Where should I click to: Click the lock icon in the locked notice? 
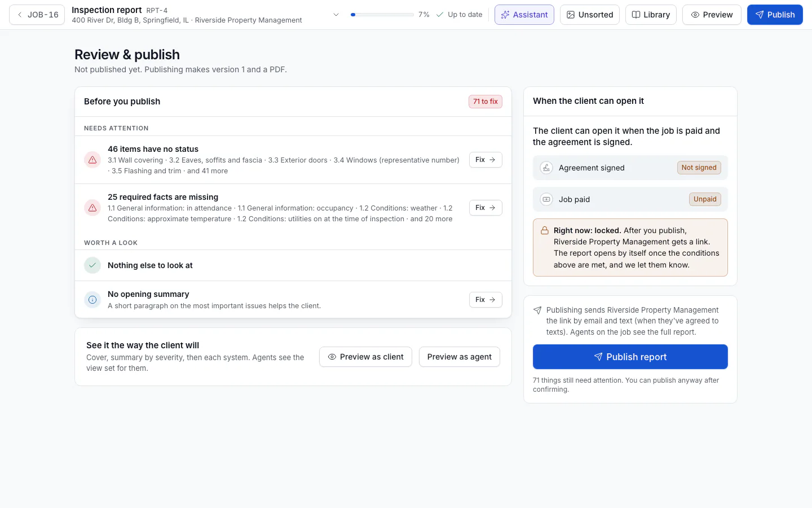click(545, 230)
